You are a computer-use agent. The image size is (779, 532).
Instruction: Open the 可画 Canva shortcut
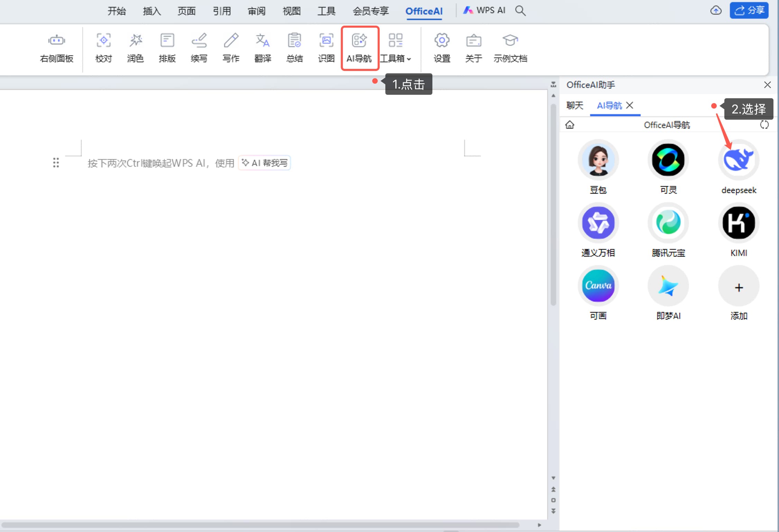pyautogui.click(x=598, y=286)
